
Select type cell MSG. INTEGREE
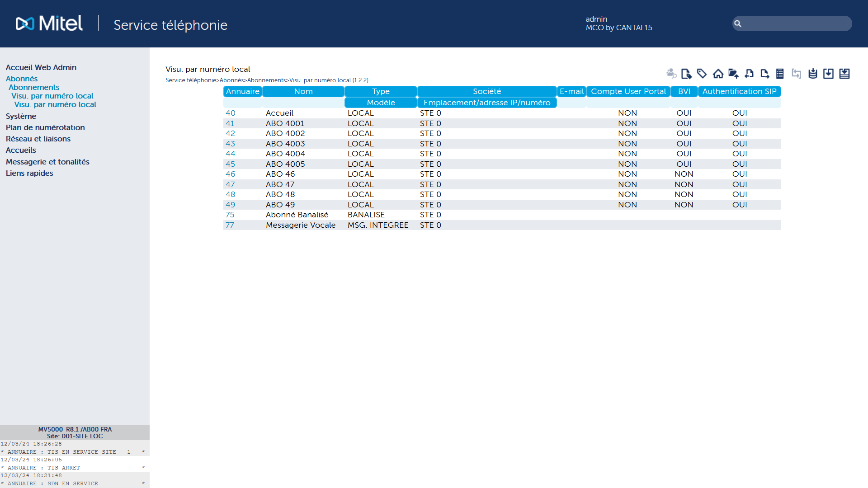pos(378,225)
